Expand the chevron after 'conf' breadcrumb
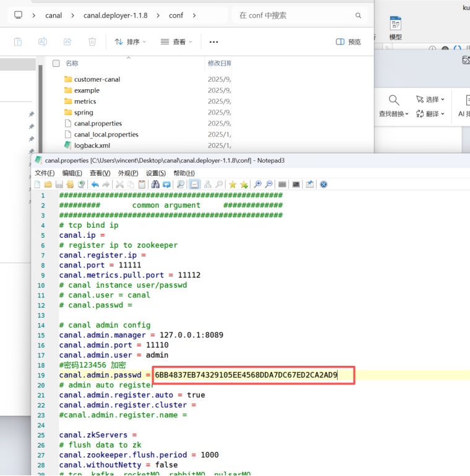 [x=194, y=15]
